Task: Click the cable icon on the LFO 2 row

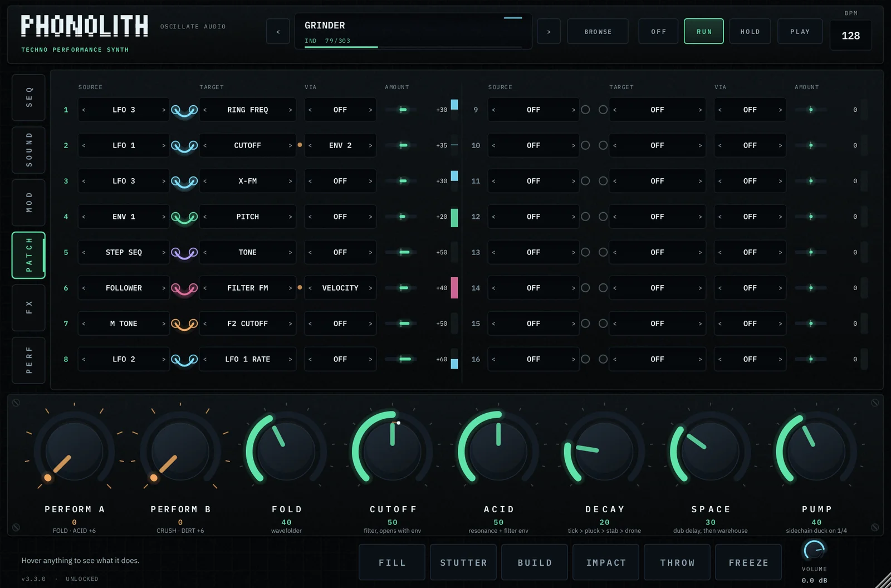Action: click(184, 360)
